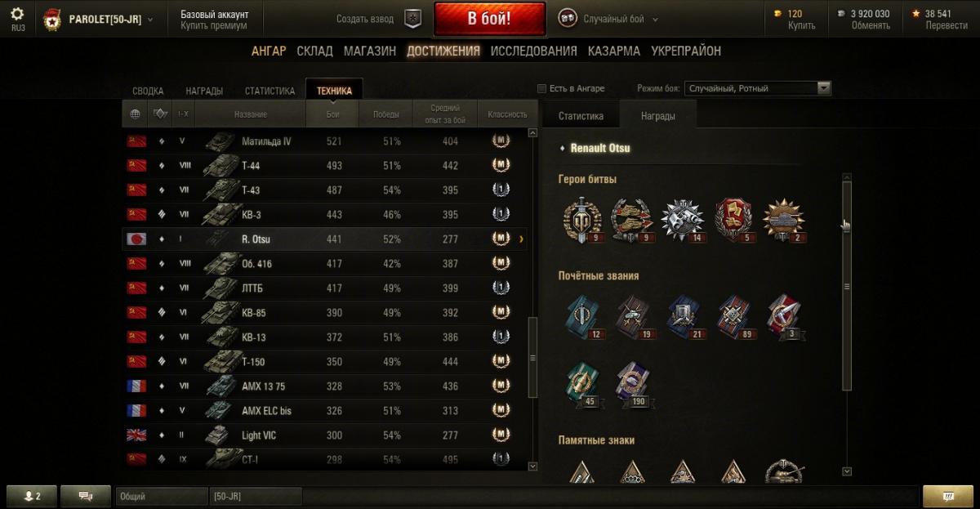
Task: Click the mastery badge on T-44 row
Action: 501,166
